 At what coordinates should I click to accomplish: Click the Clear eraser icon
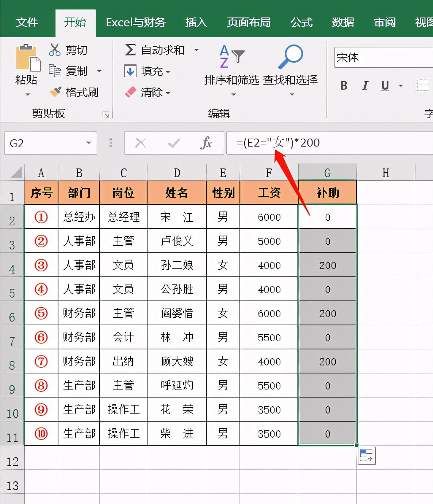130,92
